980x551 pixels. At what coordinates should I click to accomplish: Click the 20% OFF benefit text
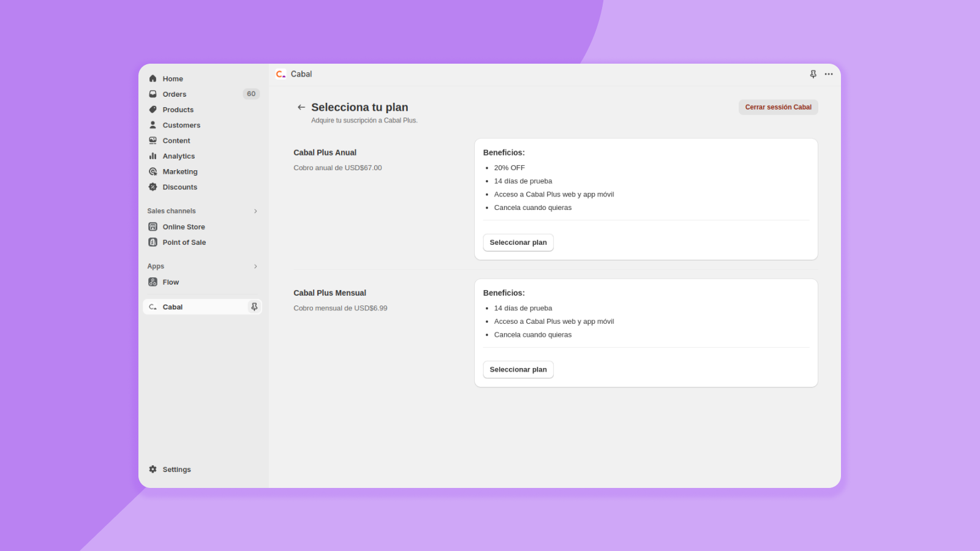(x=510, y=168)
